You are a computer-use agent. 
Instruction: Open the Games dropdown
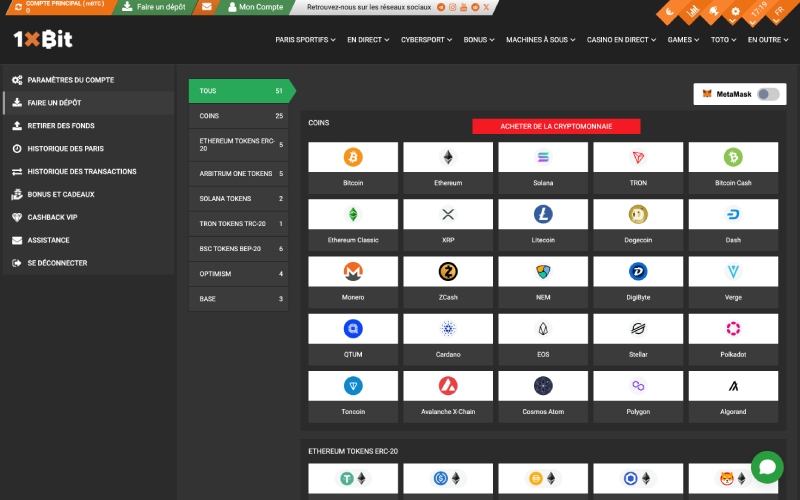[683, 39]
